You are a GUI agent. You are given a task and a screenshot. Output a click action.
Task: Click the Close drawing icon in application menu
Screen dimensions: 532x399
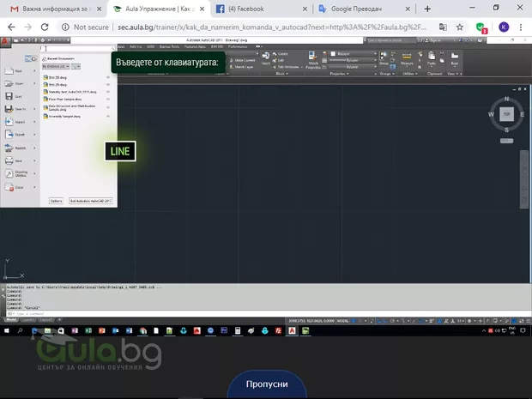9,187
